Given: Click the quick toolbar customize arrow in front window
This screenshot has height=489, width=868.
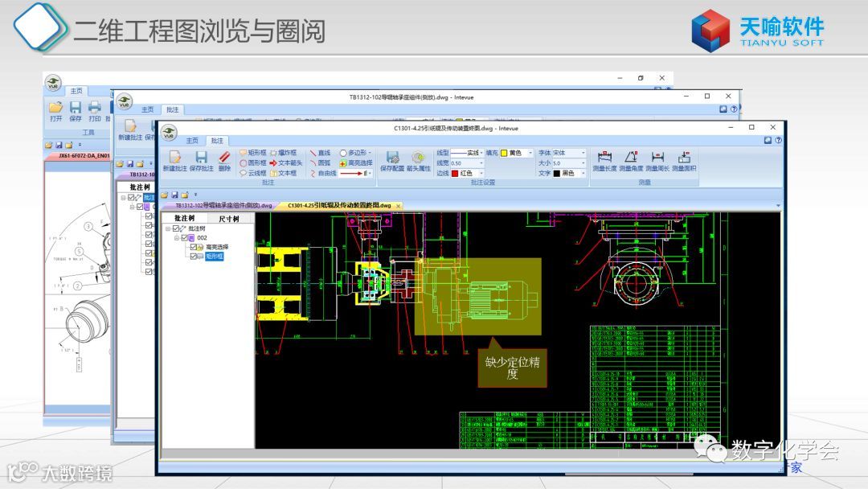Looking at the screenshot, I should pos(195,195).
